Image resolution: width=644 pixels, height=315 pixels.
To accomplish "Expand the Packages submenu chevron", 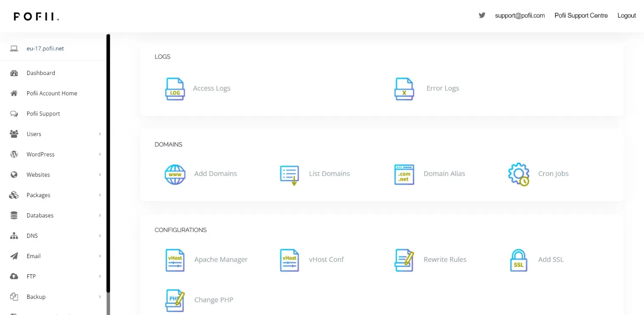I will [x=100, y=195].
